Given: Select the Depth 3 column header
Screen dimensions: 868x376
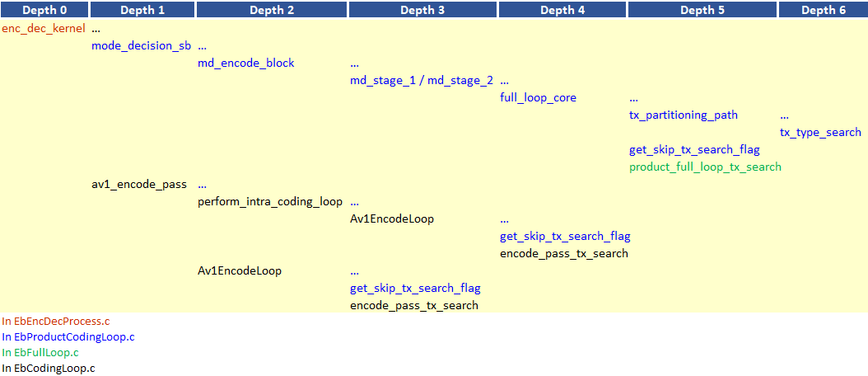Looking at the screenshot, I should (x=422, y=10).
